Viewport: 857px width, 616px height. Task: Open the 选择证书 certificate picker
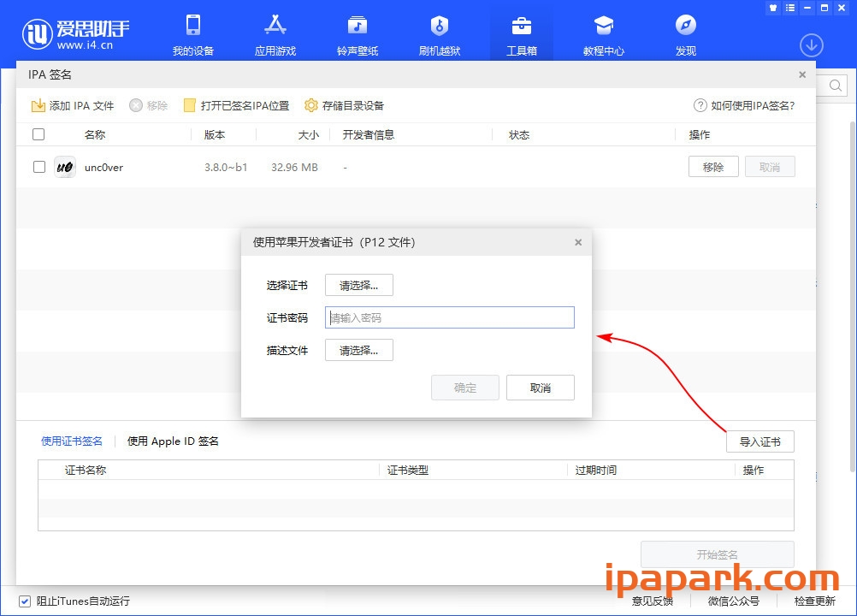pos(358,285)
